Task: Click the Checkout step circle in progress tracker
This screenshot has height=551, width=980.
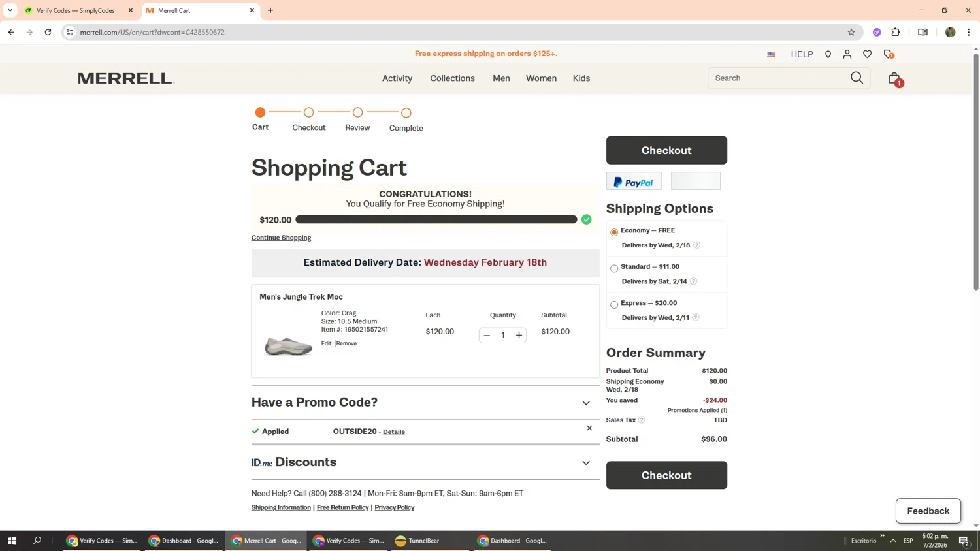Action: pyautogui.click(x=309, y=112)
